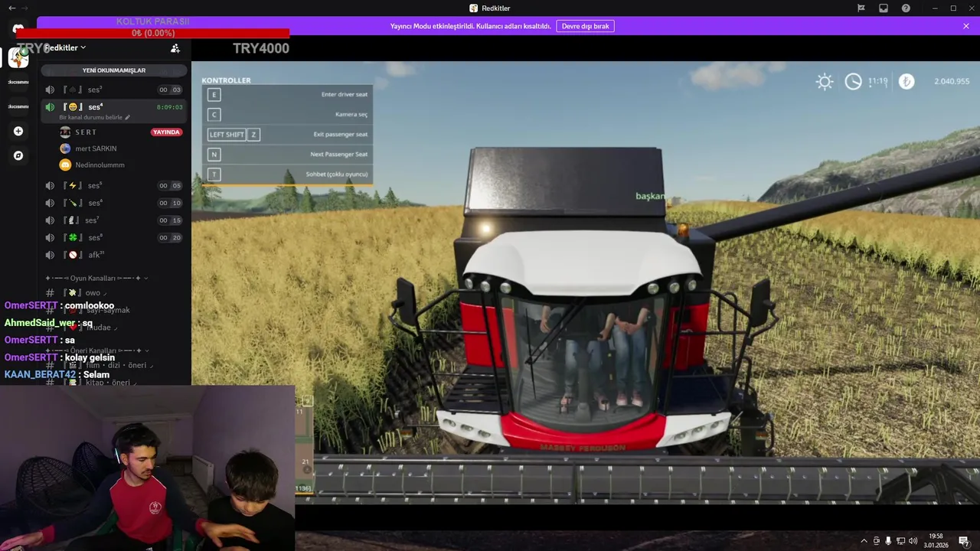Viewport: 980px width, 551px height.
Task: Click the forward arrow in title bar
Action: pos(24,8)
